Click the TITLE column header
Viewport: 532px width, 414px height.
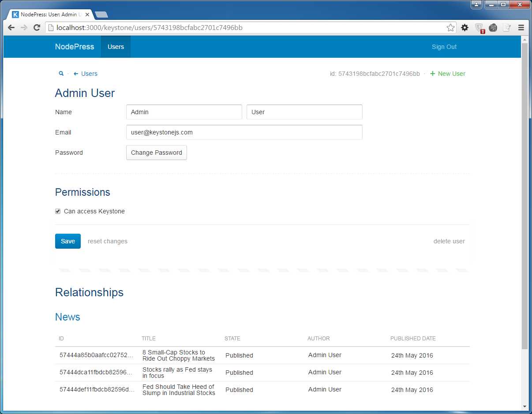149,339
